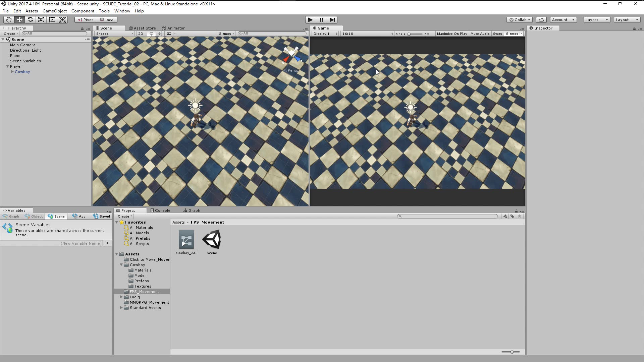Image resolution: width=644 pixels, height=362 pixels.
Task: Open the 16:10 aspect ratio dropdown
Action: (x=367, y=34)
